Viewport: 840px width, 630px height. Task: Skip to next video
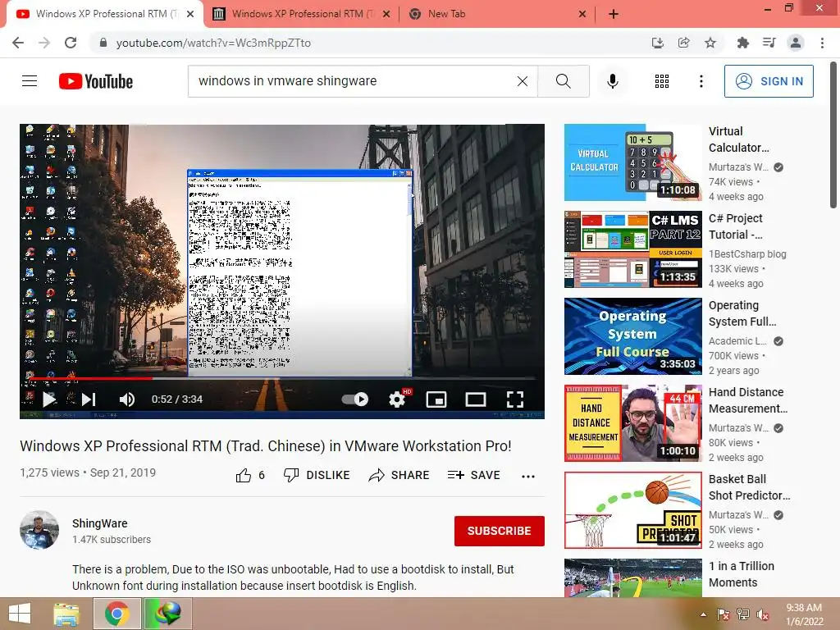point(89,399)
